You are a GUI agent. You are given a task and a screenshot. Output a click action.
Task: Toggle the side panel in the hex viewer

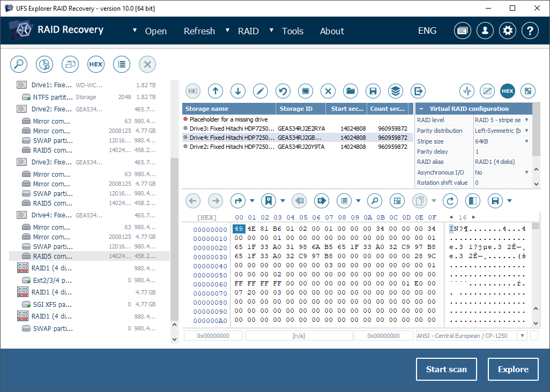click(x=472, y=200)
